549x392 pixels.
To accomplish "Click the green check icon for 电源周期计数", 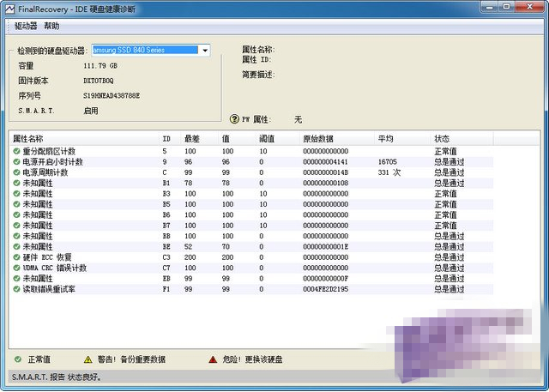I will [16, 172].
